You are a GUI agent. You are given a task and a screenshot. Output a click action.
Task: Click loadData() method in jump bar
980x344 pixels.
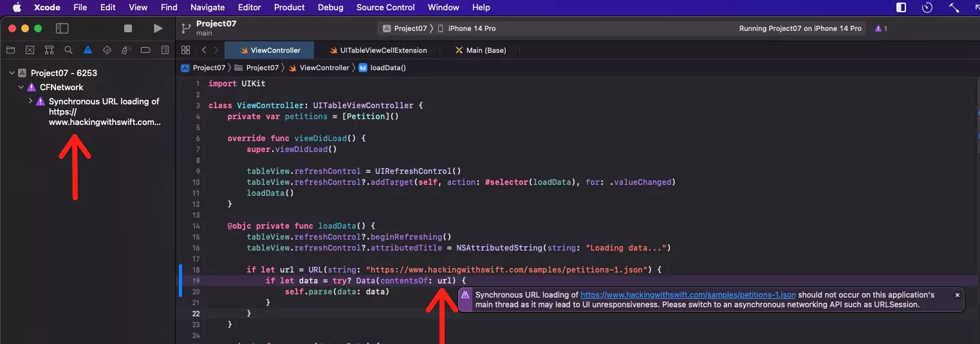pyautogui.click(x=382, y=68)
